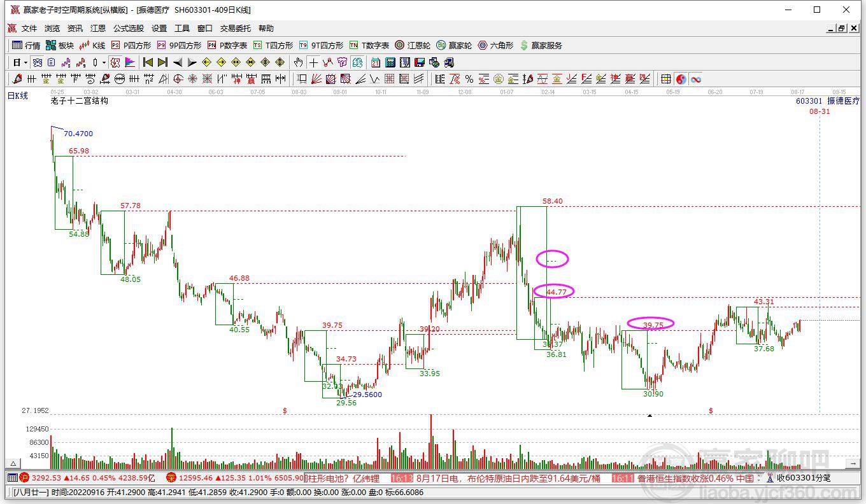Switch to K线 chart view
Image resolution: width=866 pixels, height=504 pixels.
pos(92,45)
